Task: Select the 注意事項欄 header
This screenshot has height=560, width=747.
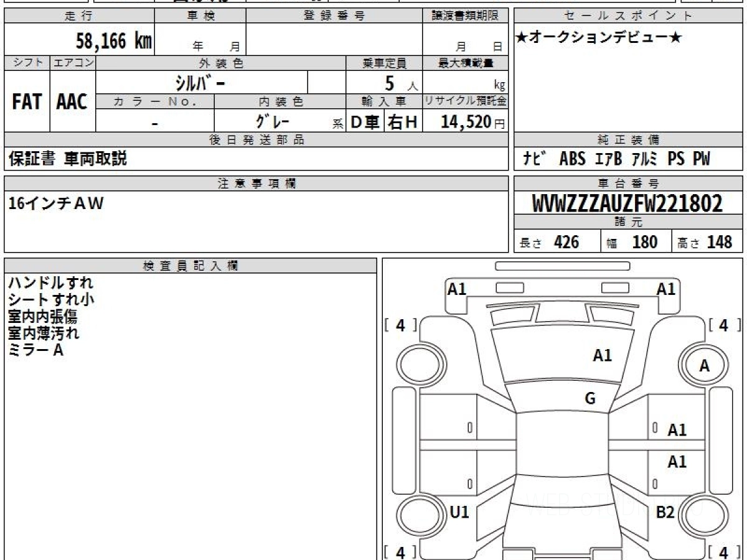Action: (x=256, y=184)
